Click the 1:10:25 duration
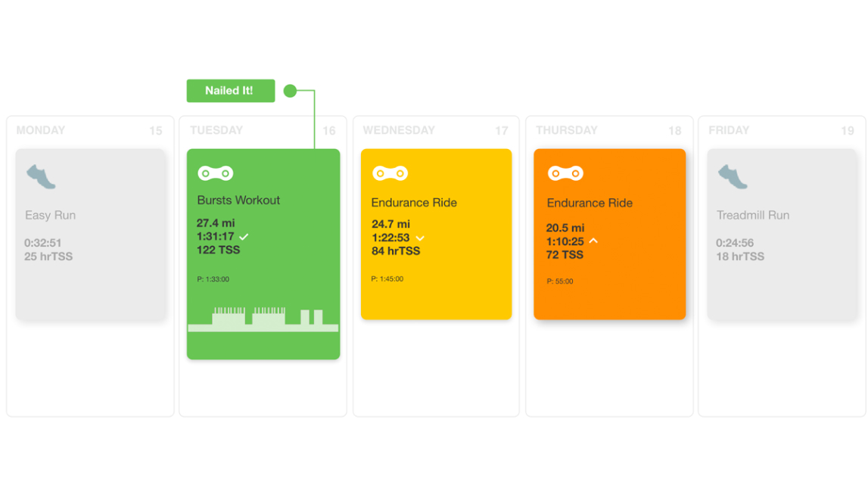This screenshot has height=488, width=868. click(x=565, y=242)
